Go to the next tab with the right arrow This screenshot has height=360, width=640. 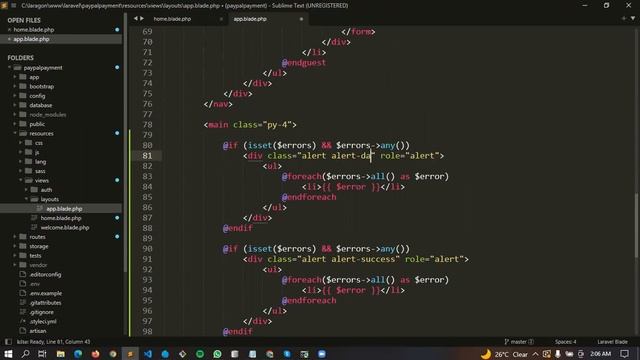[x=142, y=18]
